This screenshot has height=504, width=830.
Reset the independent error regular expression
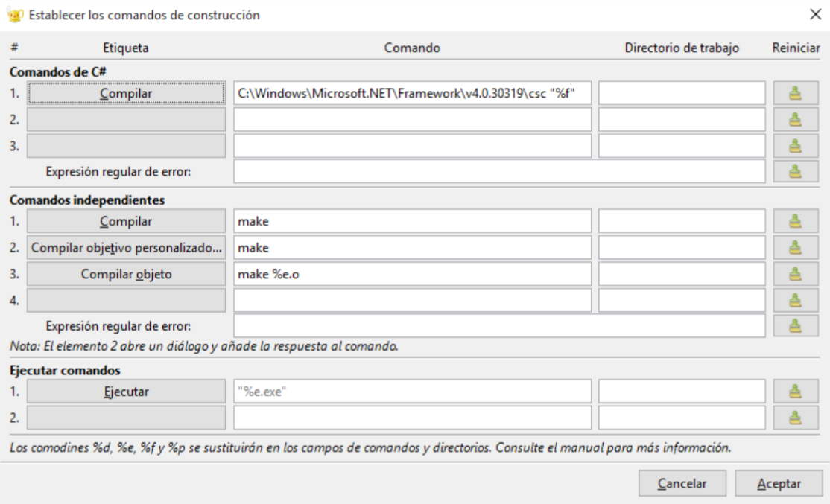tap(796, 326)
